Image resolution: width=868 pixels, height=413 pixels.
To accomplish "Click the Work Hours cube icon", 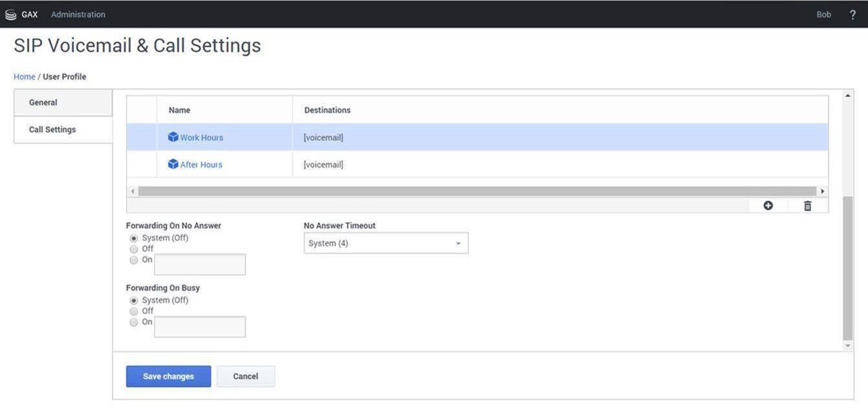I will pyautogui.click(x=173, y=137).
